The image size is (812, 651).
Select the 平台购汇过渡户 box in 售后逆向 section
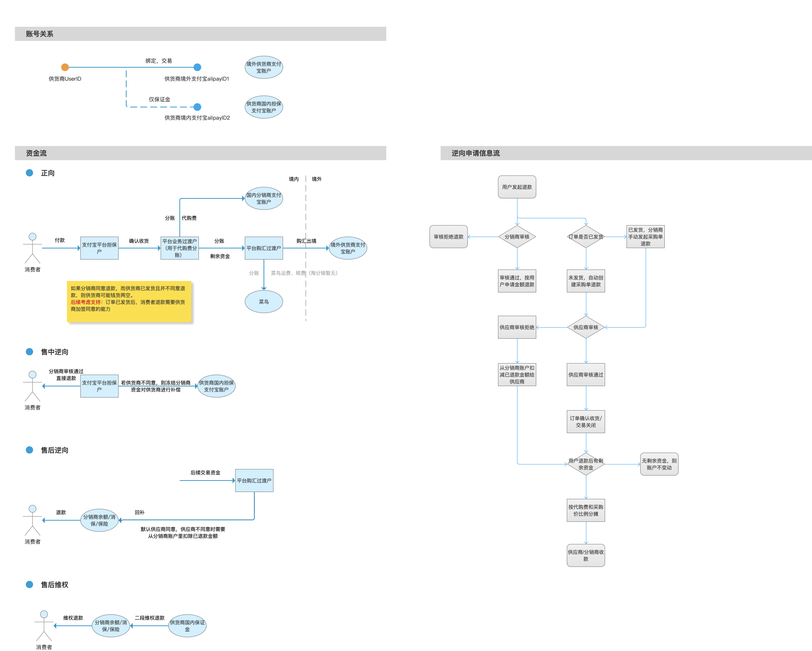254,481
